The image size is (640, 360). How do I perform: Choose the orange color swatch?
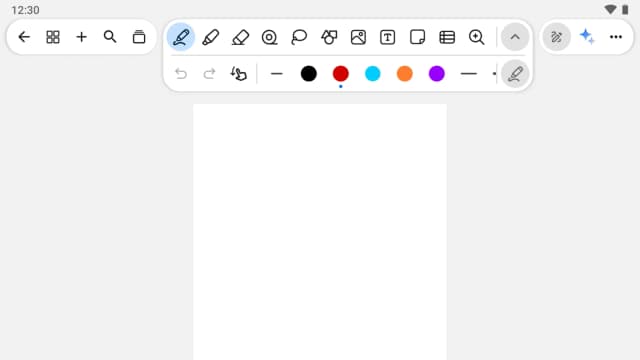click(x=404, y=73)
